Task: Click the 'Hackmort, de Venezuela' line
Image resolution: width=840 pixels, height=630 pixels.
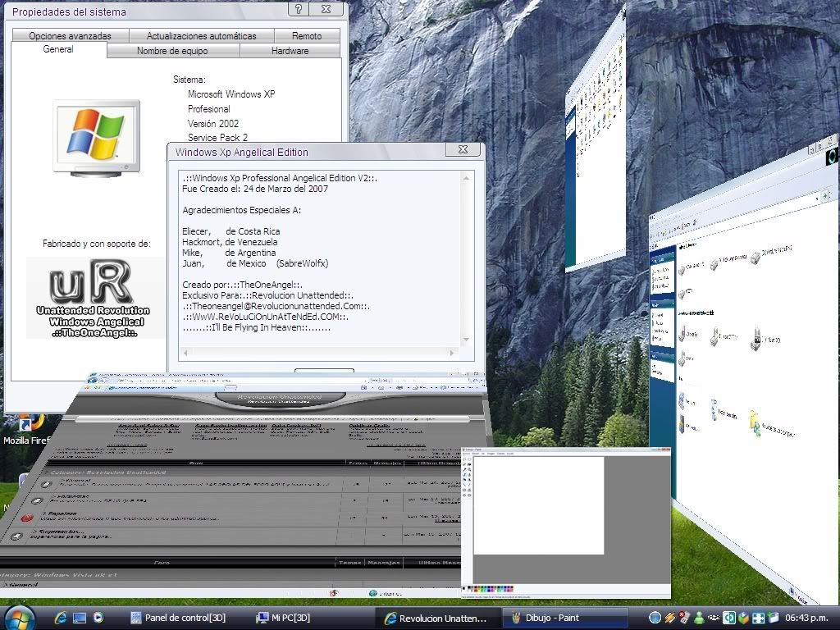Action: click(230, 242)
